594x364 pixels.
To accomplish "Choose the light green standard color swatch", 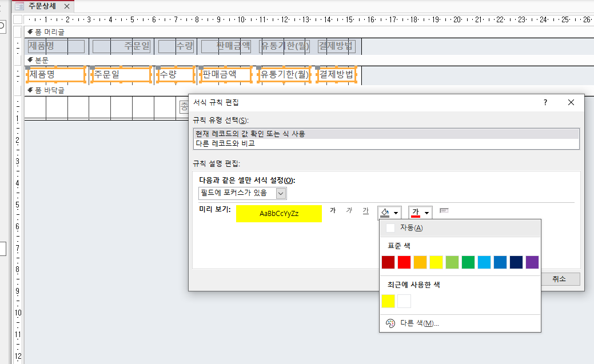I will pyautogui.click(x=452, y=262).
